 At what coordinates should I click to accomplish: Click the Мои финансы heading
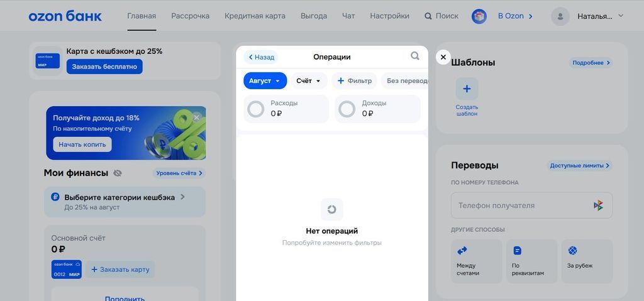[x=76, y=173]
